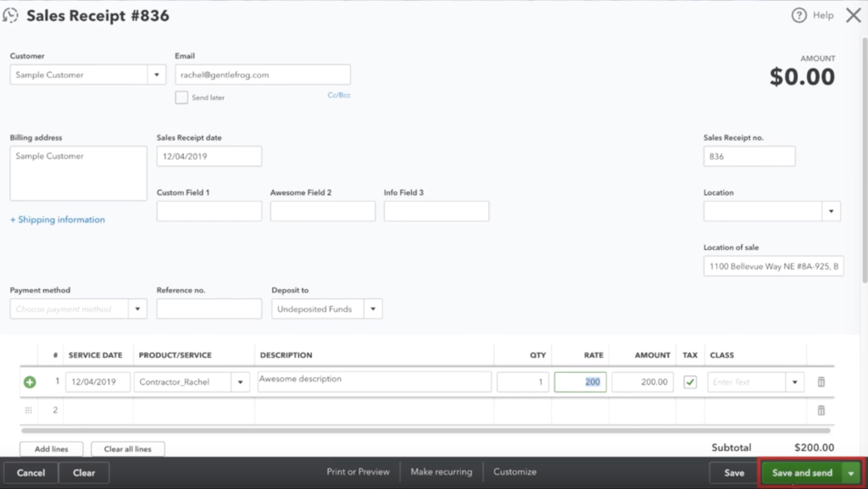The width and height of the screenshot is (868, 489).
Task: Expand the Customer dropdown
Action: pos(156,75)
